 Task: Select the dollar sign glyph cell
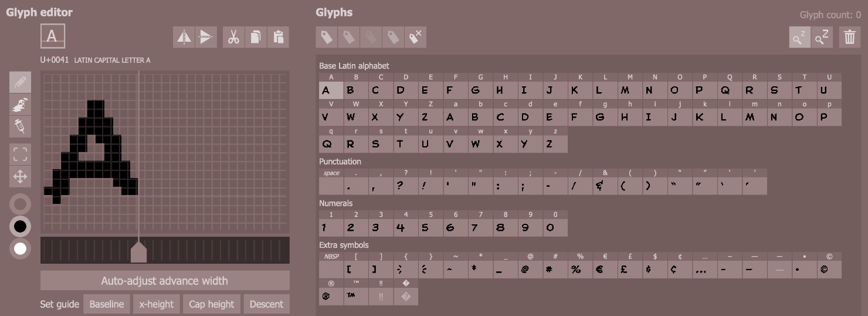655,265
